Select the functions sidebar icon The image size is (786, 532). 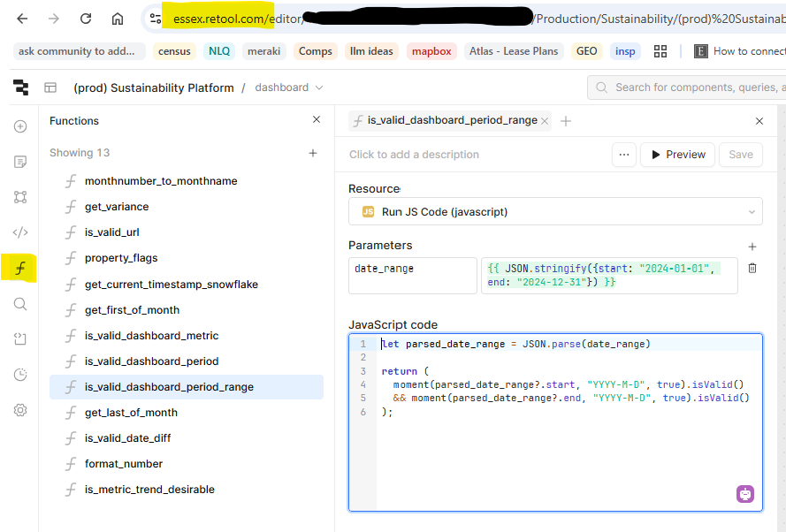click(x=19, y=268)
